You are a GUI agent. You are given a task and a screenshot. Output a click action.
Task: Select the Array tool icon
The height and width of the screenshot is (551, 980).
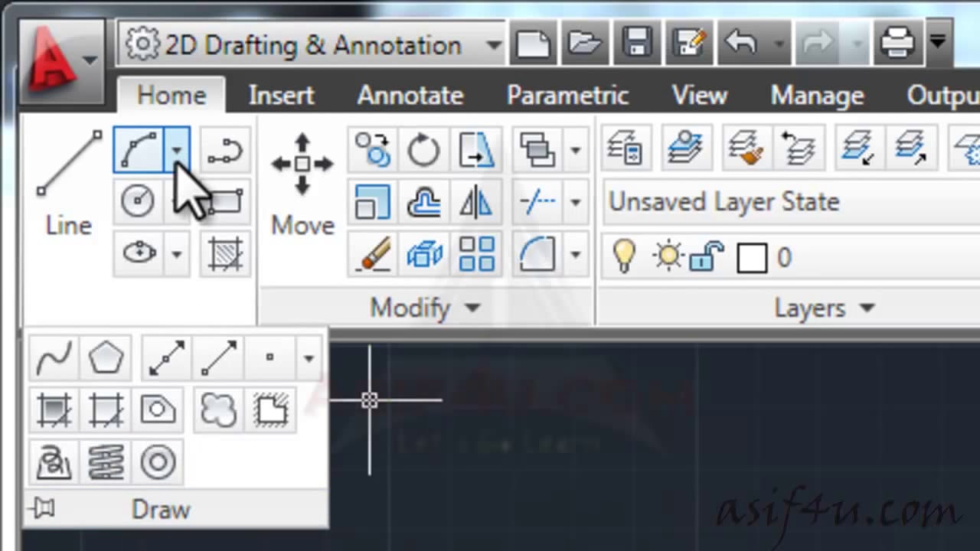pyautogui.click(x=475, y=253)
